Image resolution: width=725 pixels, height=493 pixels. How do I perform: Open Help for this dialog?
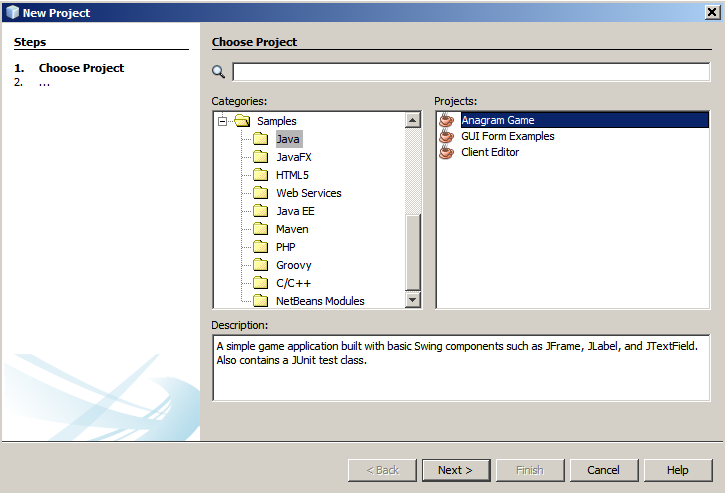coord(677,470)
